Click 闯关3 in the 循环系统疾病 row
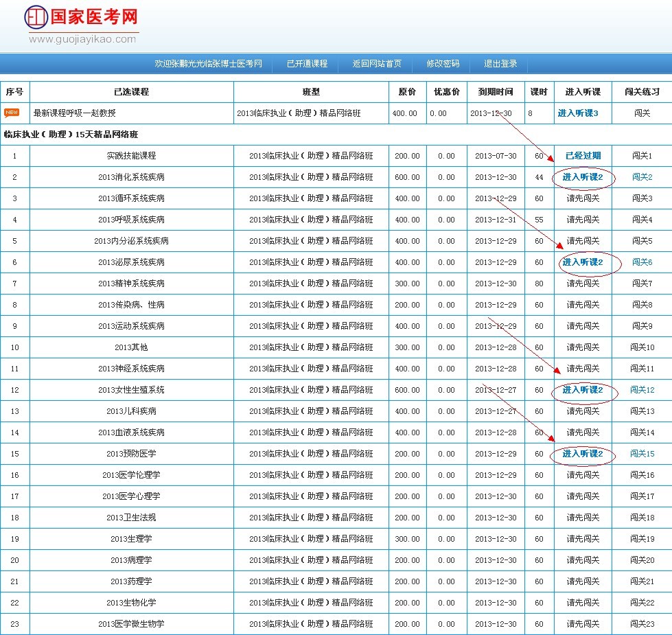The width and height of the screenshot is (672, 635). 642,198
